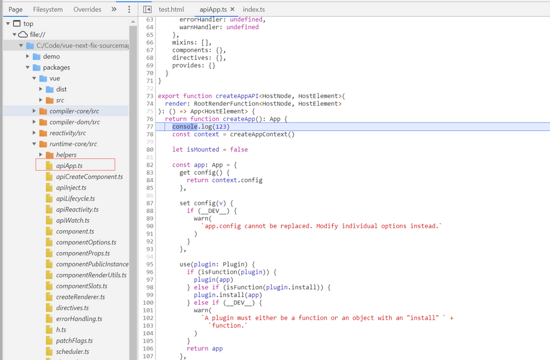Click the top frame icon

[x=17, y=24]
